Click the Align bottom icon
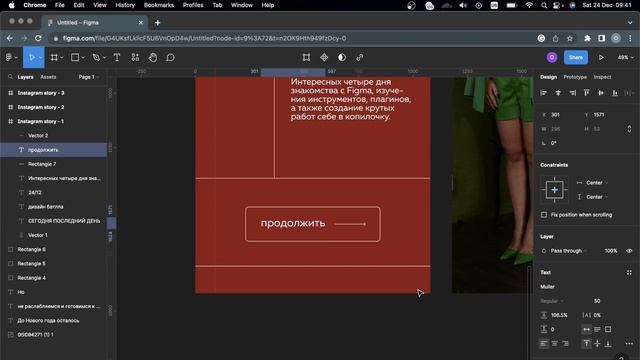The height and width of the screenshot is (360, 640). tap(615, 93)
